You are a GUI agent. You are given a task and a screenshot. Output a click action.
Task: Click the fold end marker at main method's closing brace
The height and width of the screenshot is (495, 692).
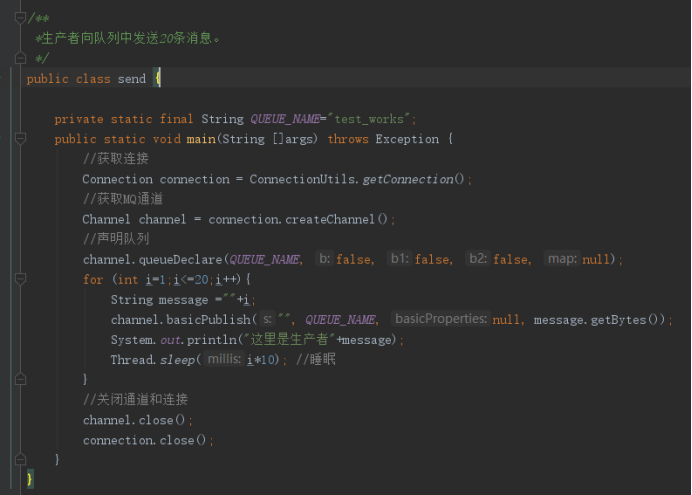[20, 460]
